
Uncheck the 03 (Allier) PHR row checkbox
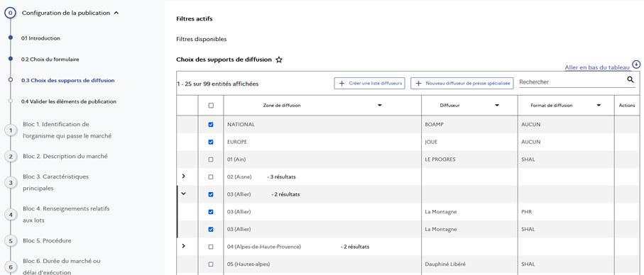tap(211, 212)
